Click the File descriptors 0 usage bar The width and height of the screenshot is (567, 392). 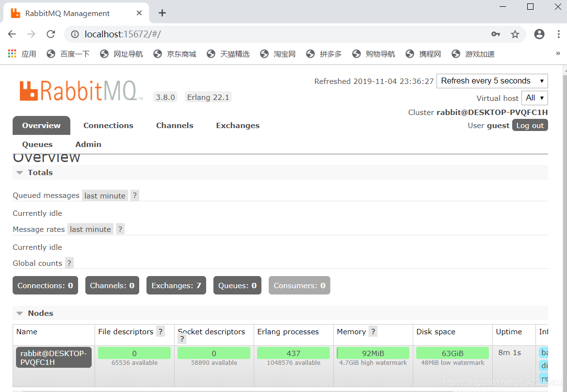tap(134, 353)
